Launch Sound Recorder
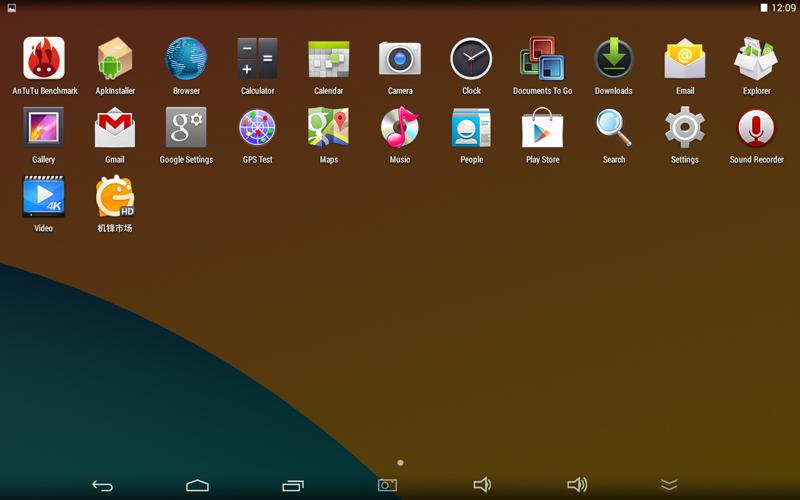Image resolution: width=800 pixels, height=500 pixels. click(756, 128)
